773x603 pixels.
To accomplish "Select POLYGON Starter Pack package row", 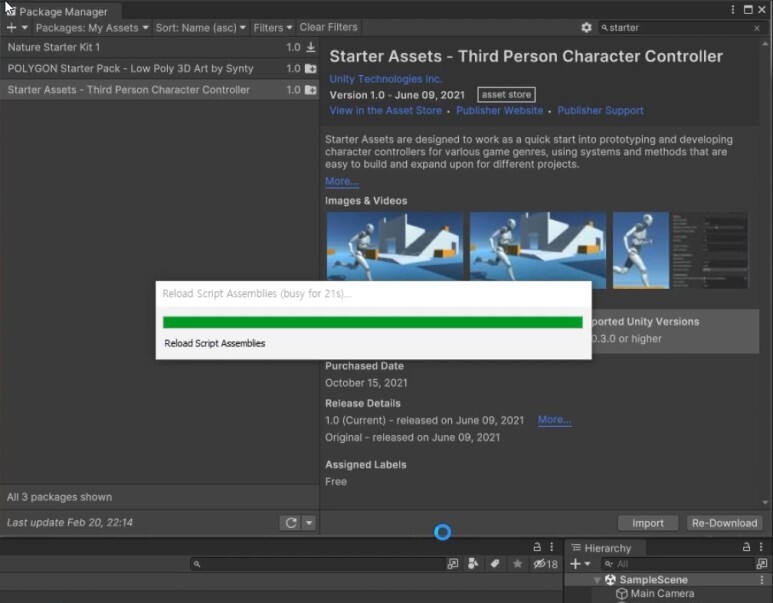I will point(159,69).
